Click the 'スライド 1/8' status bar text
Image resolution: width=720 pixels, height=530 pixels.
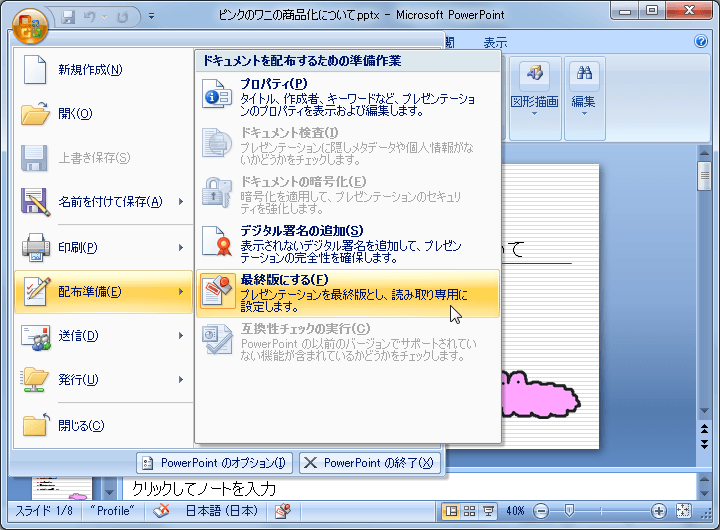point(45,511)
